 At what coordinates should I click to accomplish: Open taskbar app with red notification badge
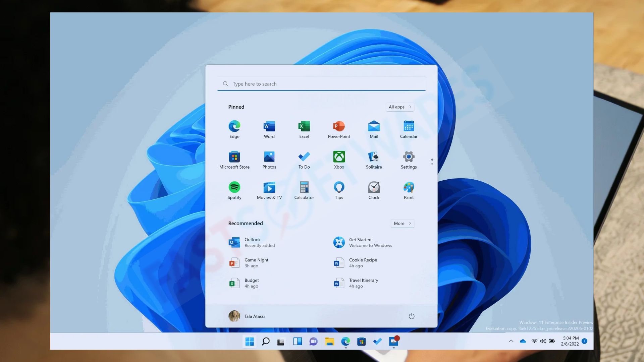click(394, 341)
